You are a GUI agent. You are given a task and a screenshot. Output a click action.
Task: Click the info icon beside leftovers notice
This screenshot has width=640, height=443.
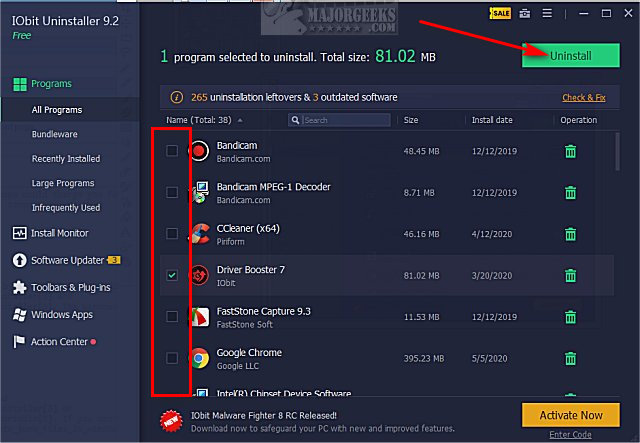click(x=176, y=97)
